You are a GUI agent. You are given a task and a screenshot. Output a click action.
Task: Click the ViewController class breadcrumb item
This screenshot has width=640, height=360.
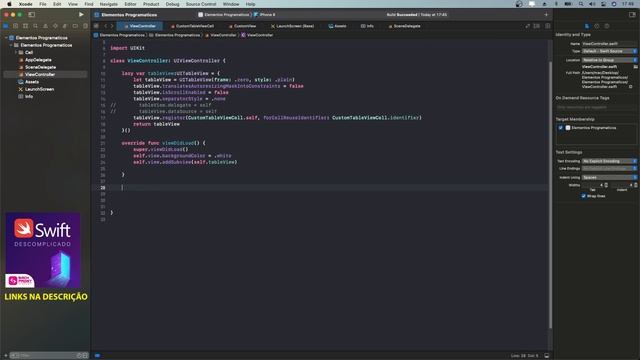tap(257, 35)
